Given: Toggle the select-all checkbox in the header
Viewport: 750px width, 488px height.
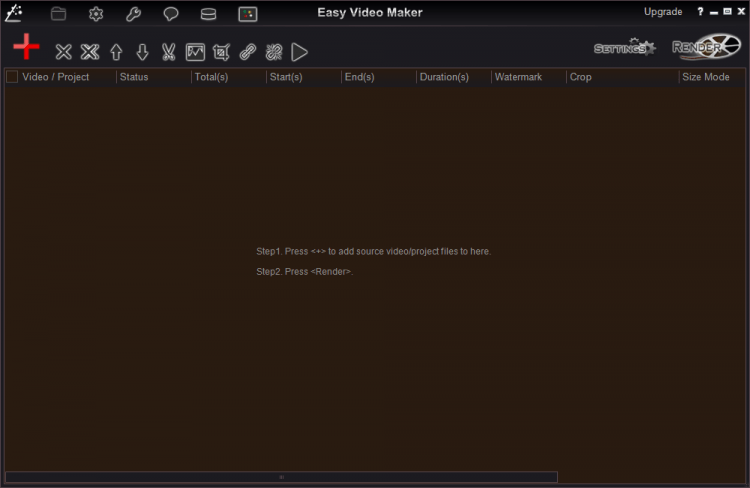Looking at the screenshot, I should (x=12, y=77).
